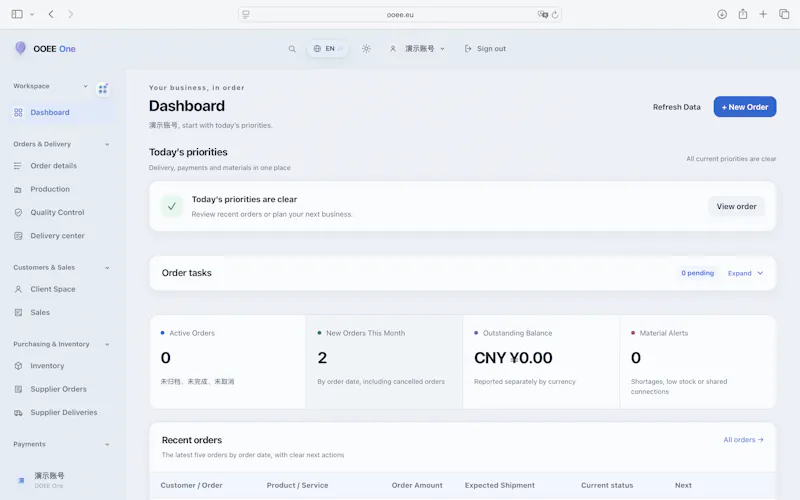Click the Current status column header
Viewport: 800px width, 500px height.
click(x=607, y=486)
